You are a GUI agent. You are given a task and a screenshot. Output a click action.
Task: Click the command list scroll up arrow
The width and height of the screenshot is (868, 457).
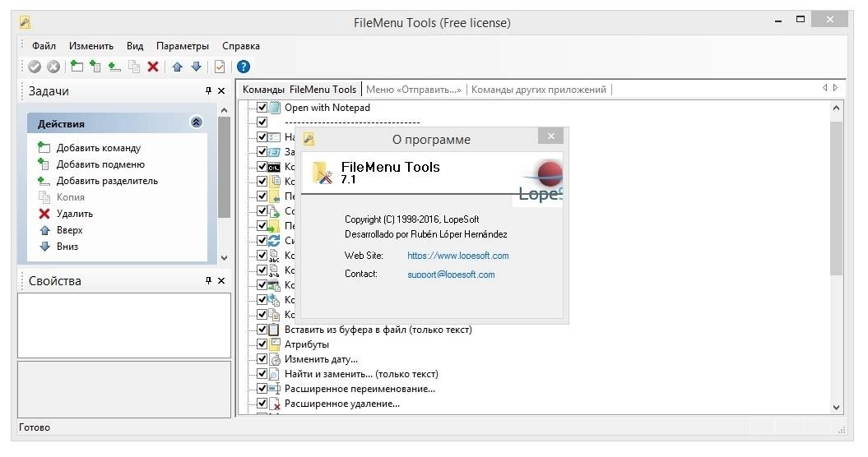pos(836,108)
